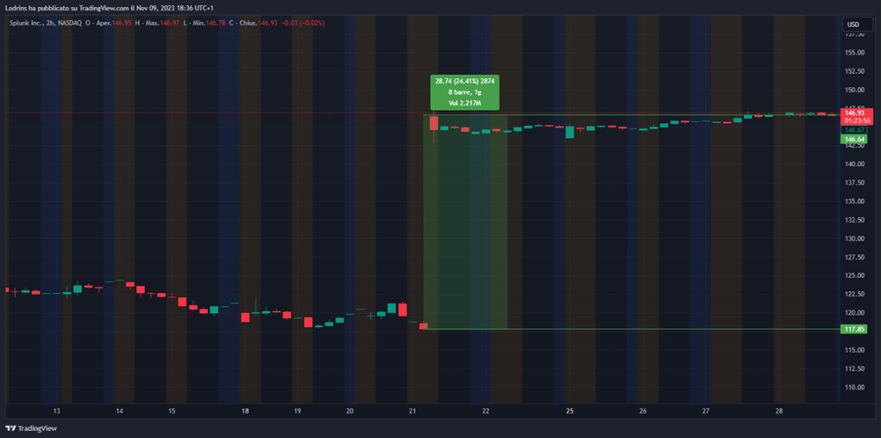
Task: Click the green 117.85 price level label
Action: 853,329
